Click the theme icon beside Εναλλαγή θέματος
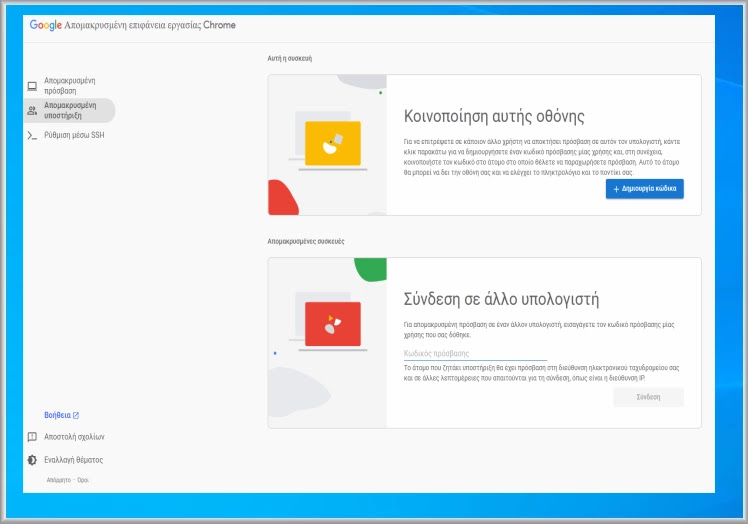Screen dimensions: 748x524 coord(32,460)
